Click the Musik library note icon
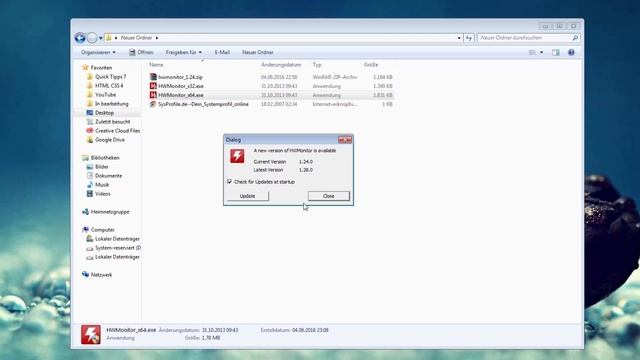 [x=90, y=184]
